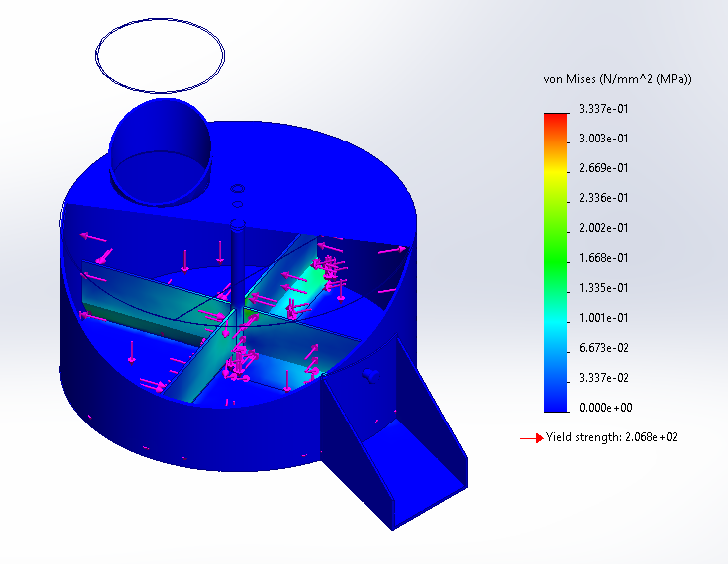Select the discharge chute at the tank's side

click(395, 431)
